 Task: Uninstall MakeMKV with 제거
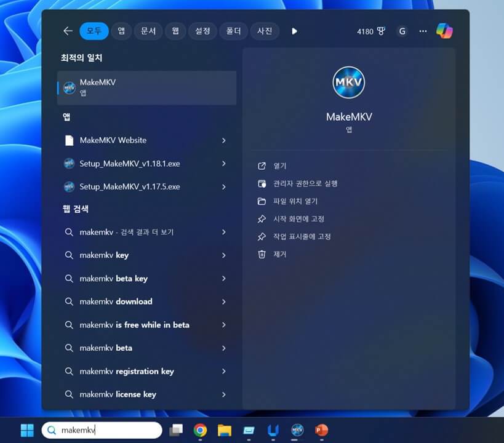(271, 254)
